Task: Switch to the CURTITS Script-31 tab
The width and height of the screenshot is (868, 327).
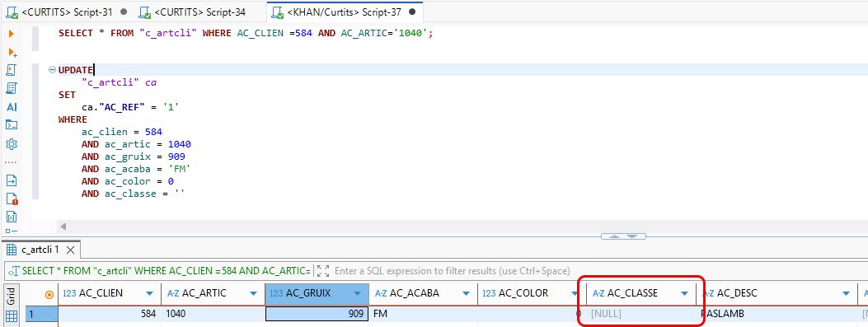Action: tap(67, 12)
